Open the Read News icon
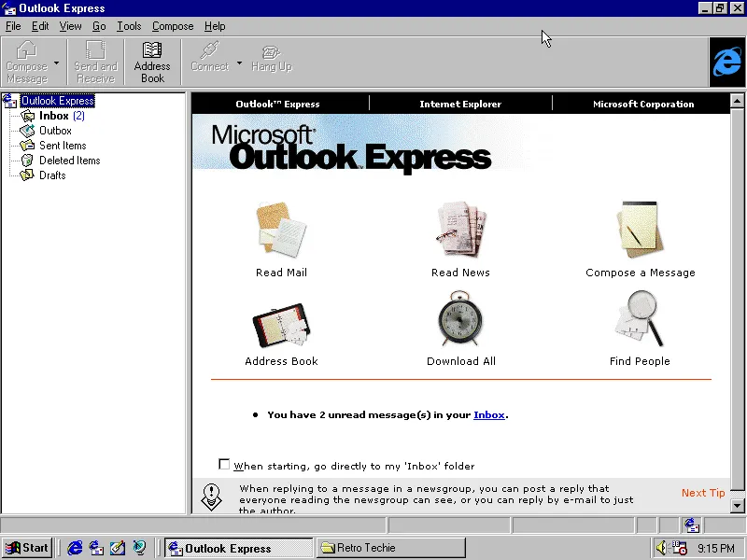This screenshot has height=560, width=747. point(460,230)
